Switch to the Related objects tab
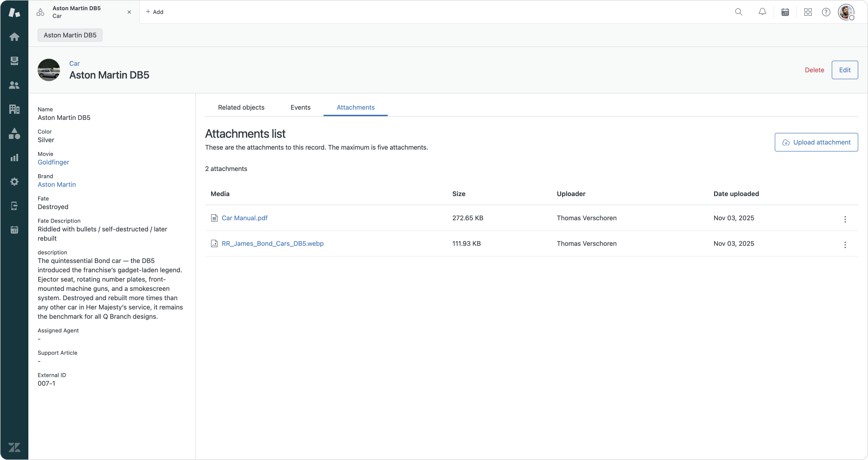Viewport: 868px width, 460px height. 241,107
